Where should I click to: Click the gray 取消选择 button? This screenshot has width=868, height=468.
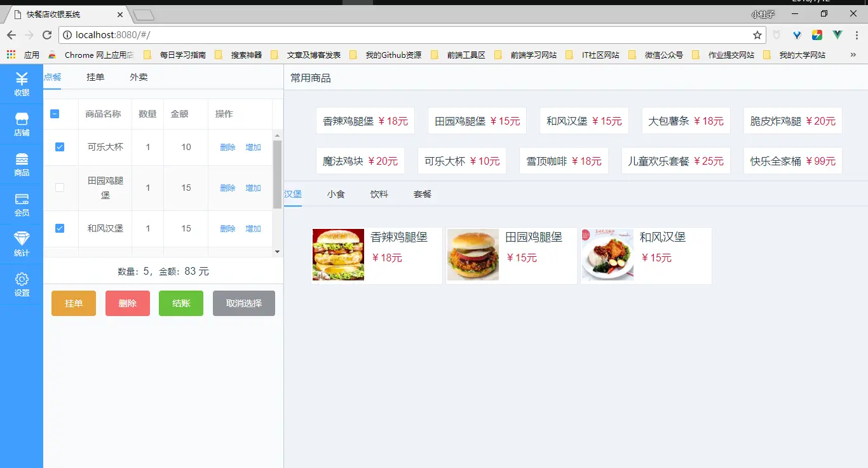click(244, 303)
